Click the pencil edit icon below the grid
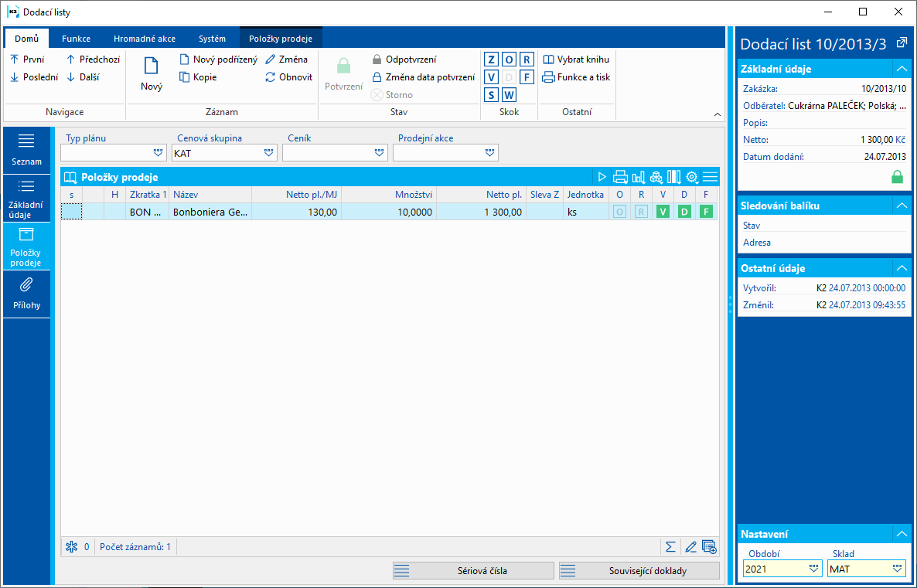The width and height of the screenshot is (917, 588). point(690,547)
